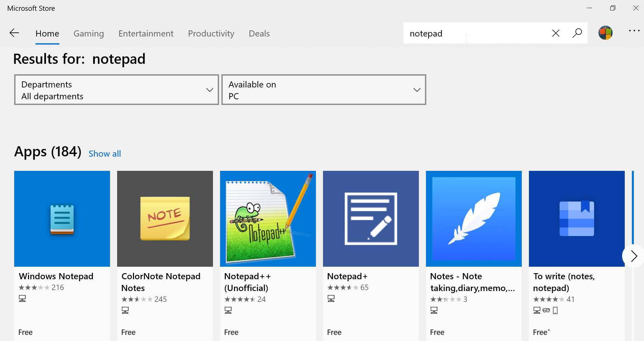The image size is (644, 341).
Task: Expand the Departments dropdown
Action: (116, 90)
